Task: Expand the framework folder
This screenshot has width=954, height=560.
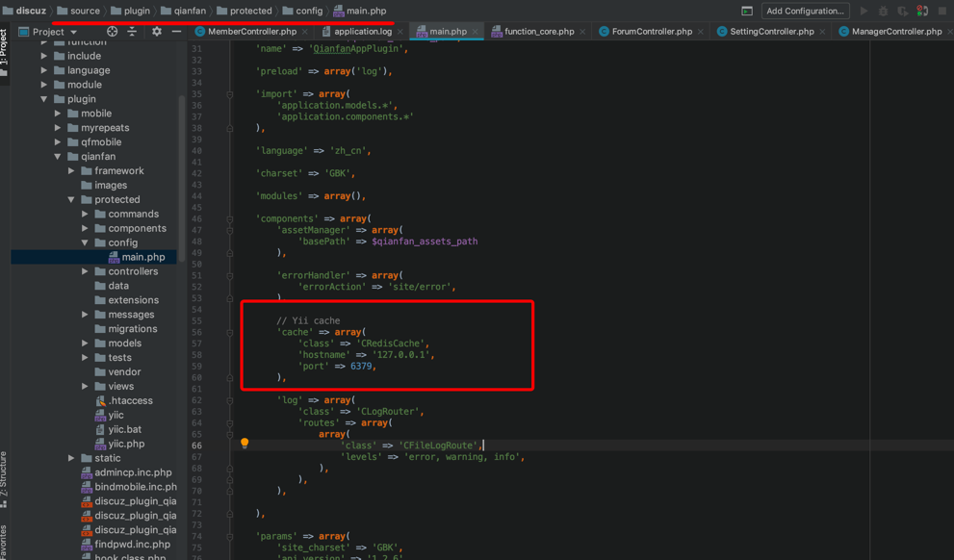Action: [x=71, y=170]
